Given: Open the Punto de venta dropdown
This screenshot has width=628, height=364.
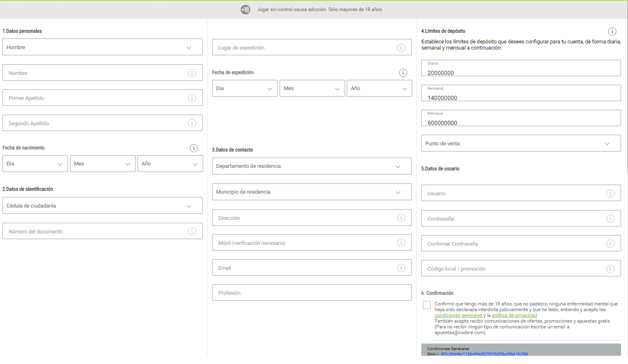Looking at the screenshot, I should pyautogui.click(x=521, y=143).
